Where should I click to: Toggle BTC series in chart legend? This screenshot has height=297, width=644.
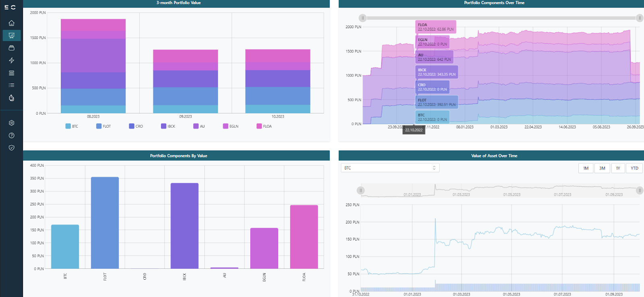click(x=72, y=126)
